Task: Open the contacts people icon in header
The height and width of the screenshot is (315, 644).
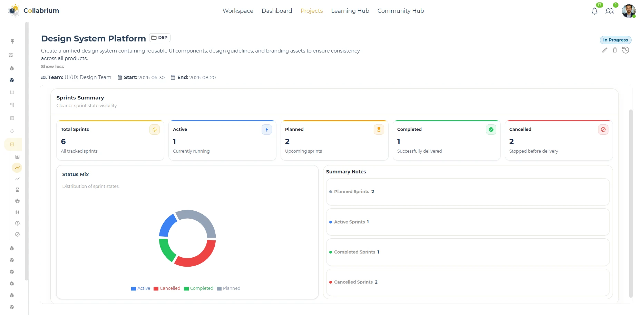Action: [610, 11]
